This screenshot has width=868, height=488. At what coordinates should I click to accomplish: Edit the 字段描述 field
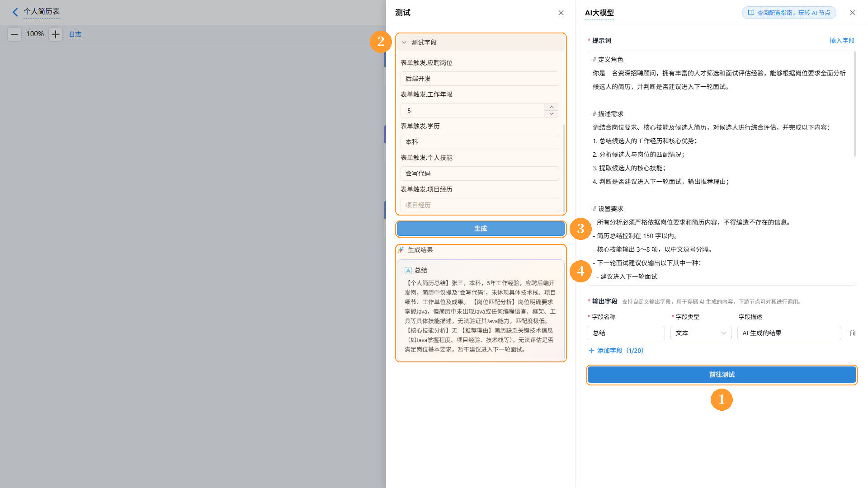(789, 333)
